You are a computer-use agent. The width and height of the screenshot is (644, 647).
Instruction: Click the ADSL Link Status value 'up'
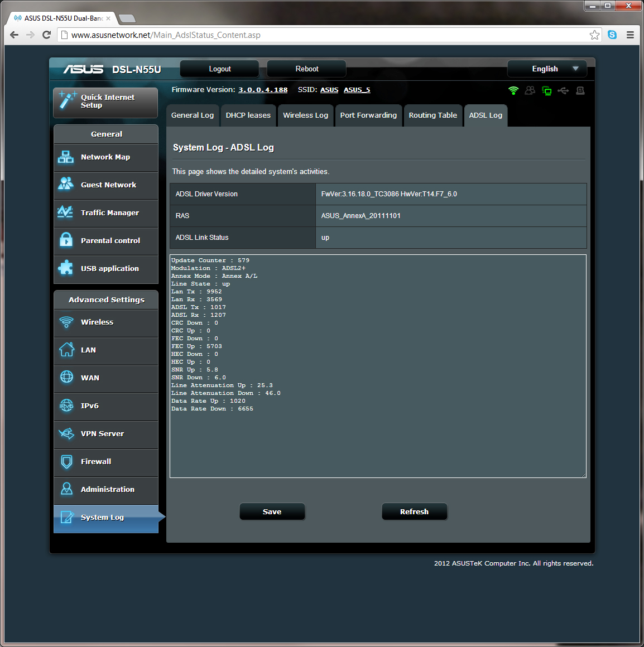[325, 238]
